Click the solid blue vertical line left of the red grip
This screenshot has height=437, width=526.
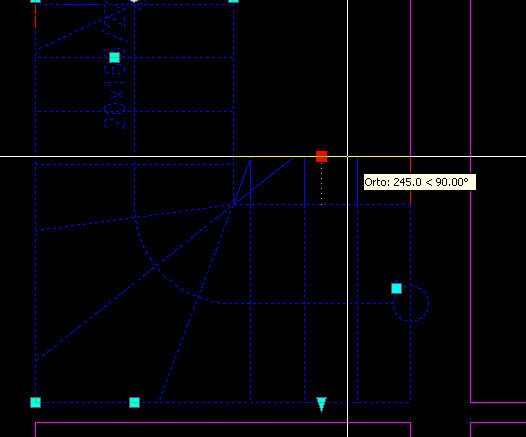point(305,180)
